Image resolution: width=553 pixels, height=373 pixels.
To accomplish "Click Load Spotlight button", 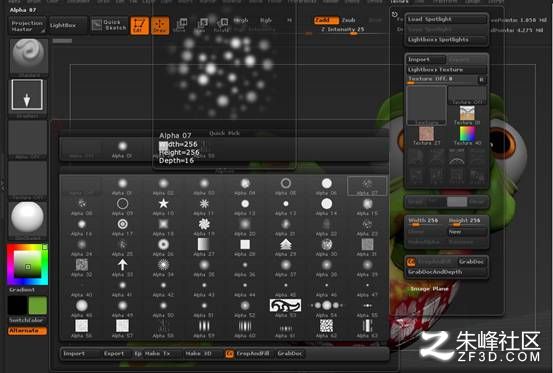I will click(446, 19).
